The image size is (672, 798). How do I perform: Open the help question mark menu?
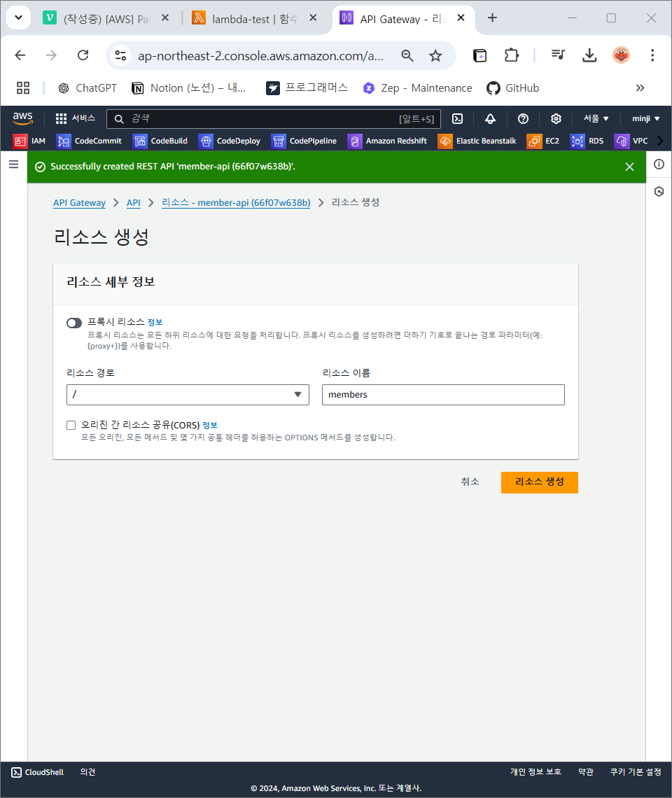(523, 118)
